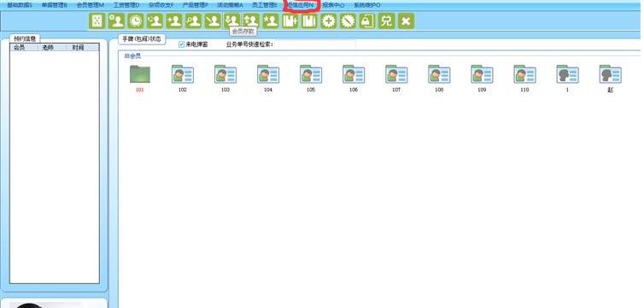
Task: Click the 兑 exchange toolbar icon
Action: pos(386,21)
